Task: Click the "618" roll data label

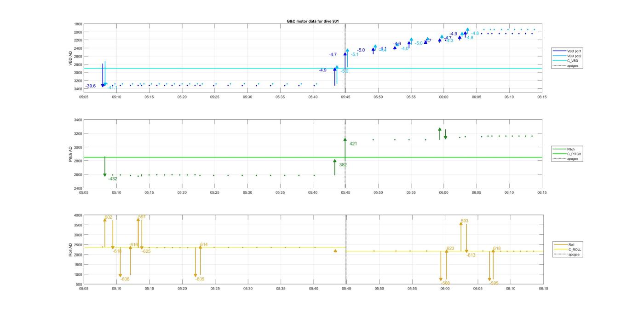Action: pos(497,248)
